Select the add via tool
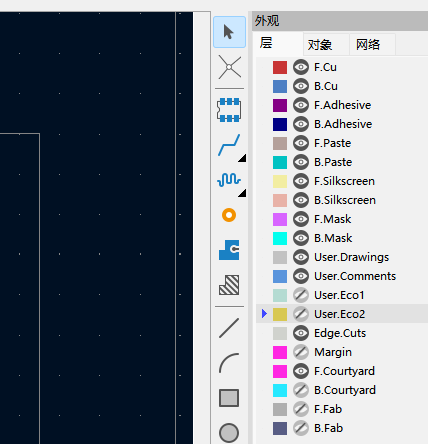Screen dimensions: 428x444 pos(229,215)
